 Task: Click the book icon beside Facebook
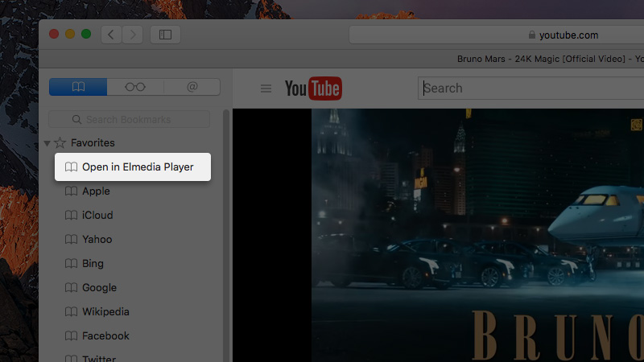click(x=71, y=335)
